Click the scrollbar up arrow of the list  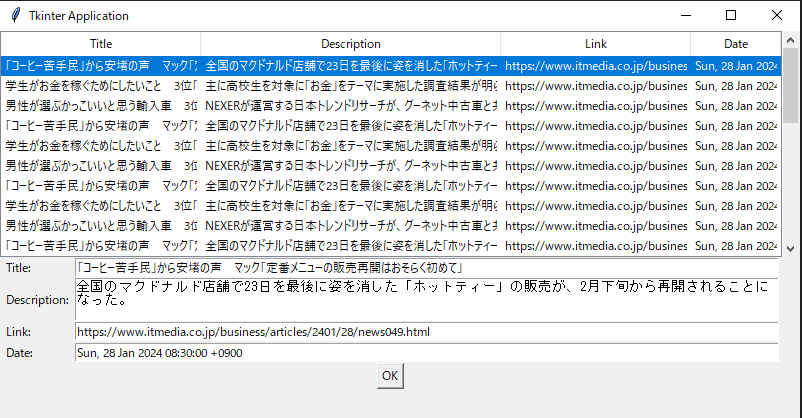(790, 42)
